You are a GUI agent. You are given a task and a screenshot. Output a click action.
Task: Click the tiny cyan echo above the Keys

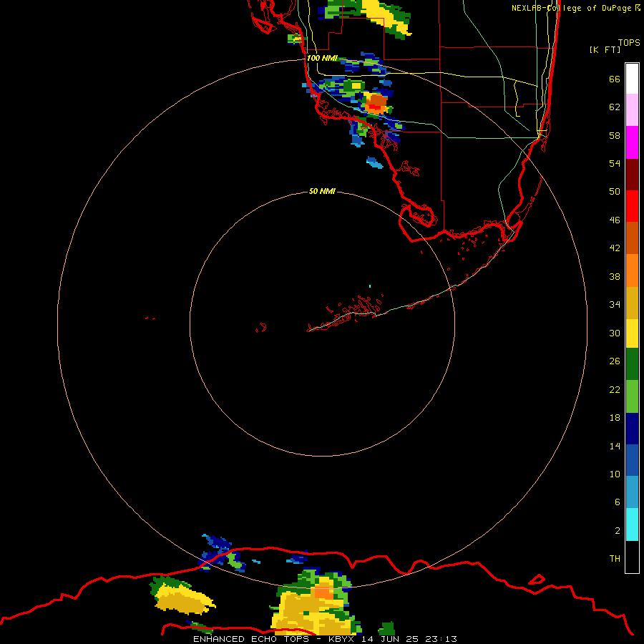370,286
